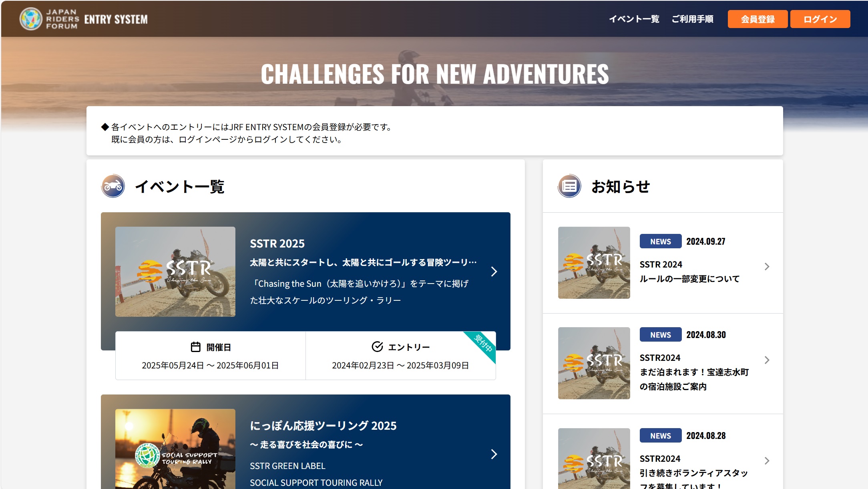The height and width of the screenshot is (489, 868).
Task: Click the ENTRY SYSTEM header title
Action: click(x=116, y=19)
